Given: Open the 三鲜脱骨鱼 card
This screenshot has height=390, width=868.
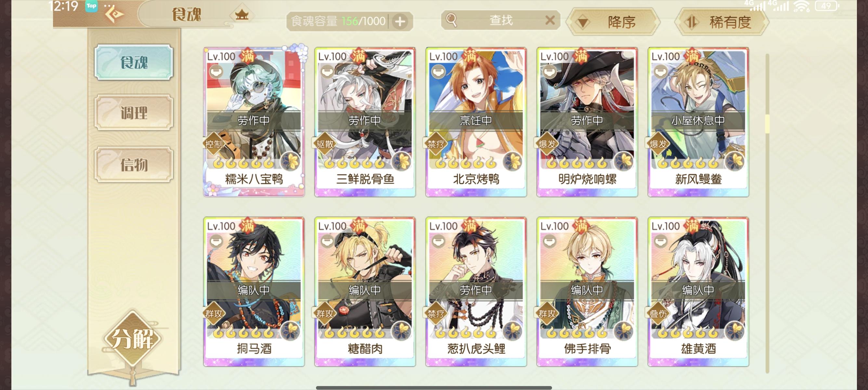Looking at the screenshot, I should (365, 122).
